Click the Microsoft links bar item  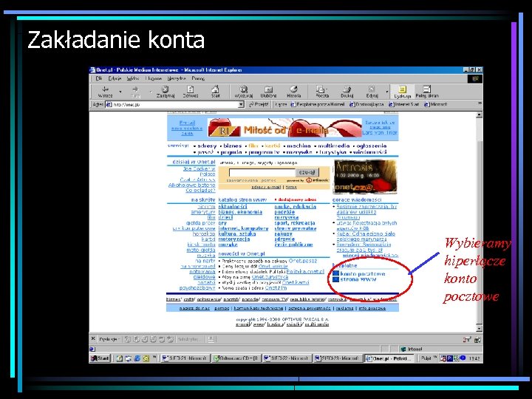436,104
